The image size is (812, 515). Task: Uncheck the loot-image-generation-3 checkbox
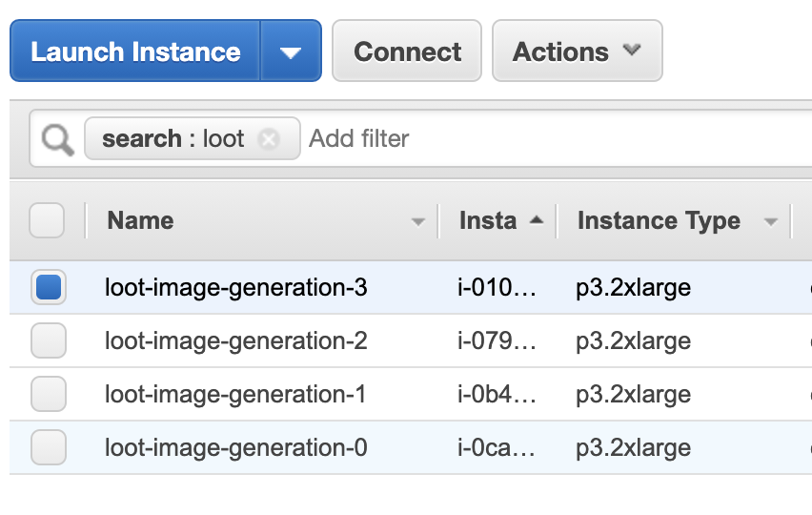point(49,287)
